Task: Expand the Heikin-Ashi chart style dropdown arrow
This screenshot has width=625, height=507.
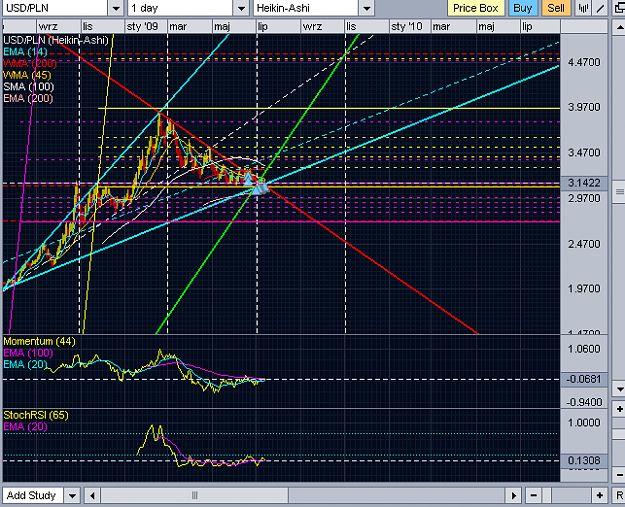Action: 366,8
